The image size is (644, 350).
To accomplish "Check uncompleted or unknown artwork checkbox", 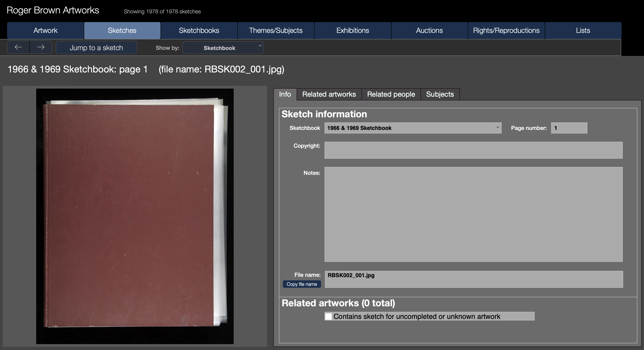I will point(328,317).
